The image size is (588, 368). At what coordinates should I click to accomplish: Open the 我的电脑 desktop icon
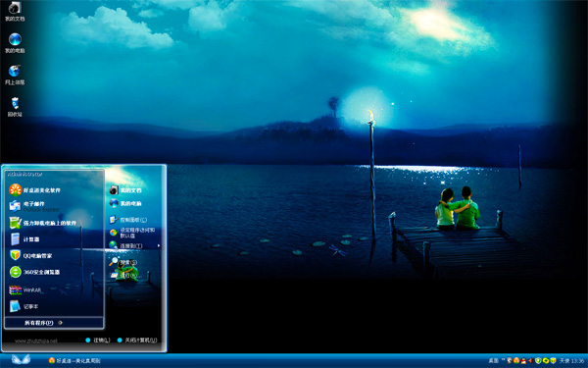[15, 43]
